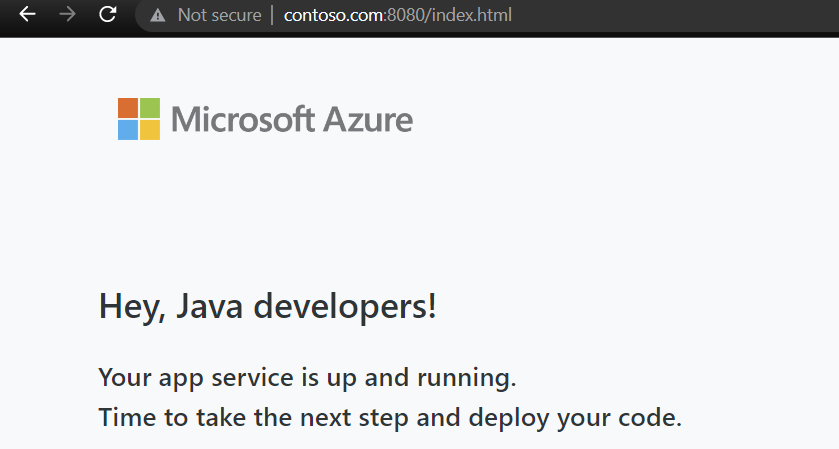Screen dimensions: 839x449
Task: Click the "Not secure" label
Action: pyautogui.click(x=219, y=15)
